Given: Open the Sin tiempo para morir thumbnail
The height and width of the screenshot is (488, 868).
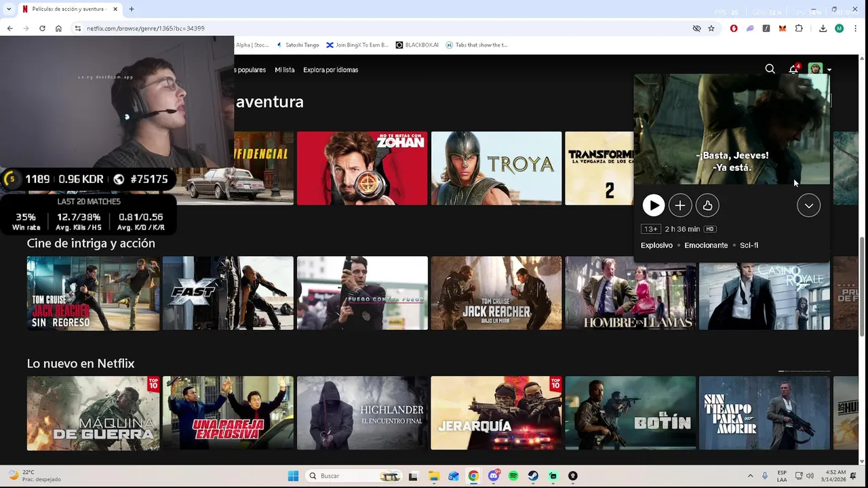Looking at the screenshot, I should (764, 413).
